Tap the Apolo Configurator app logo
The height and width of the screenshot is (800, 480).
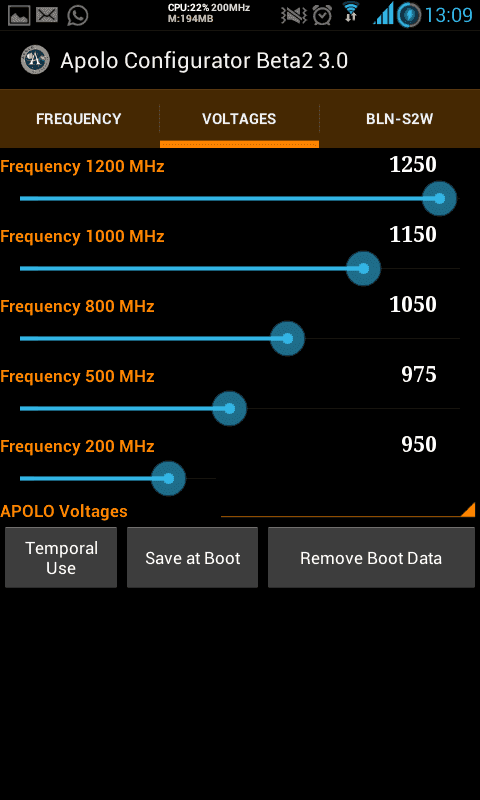pyautogui.click(x=35, y=60)
